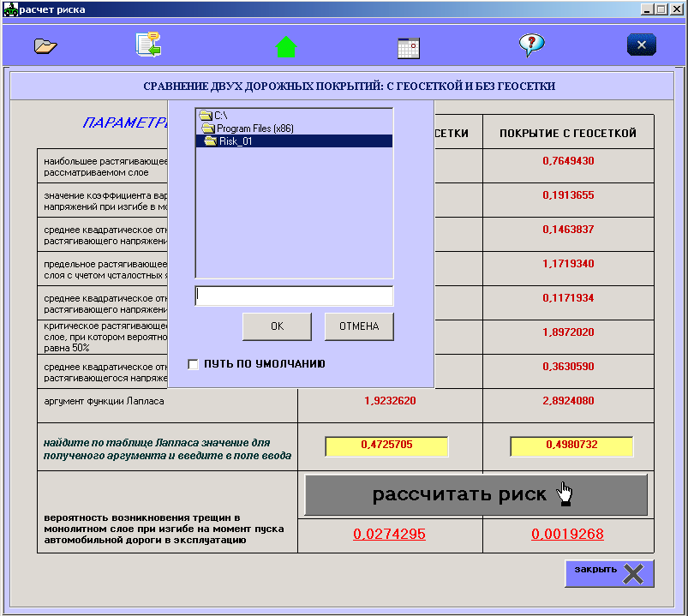The image size is (688, 616).
Task: Enable the ПУТЬ ПО УМОЛЧАНИЮ checkbox
Action: pyautogui.click(x=194, y=364)
